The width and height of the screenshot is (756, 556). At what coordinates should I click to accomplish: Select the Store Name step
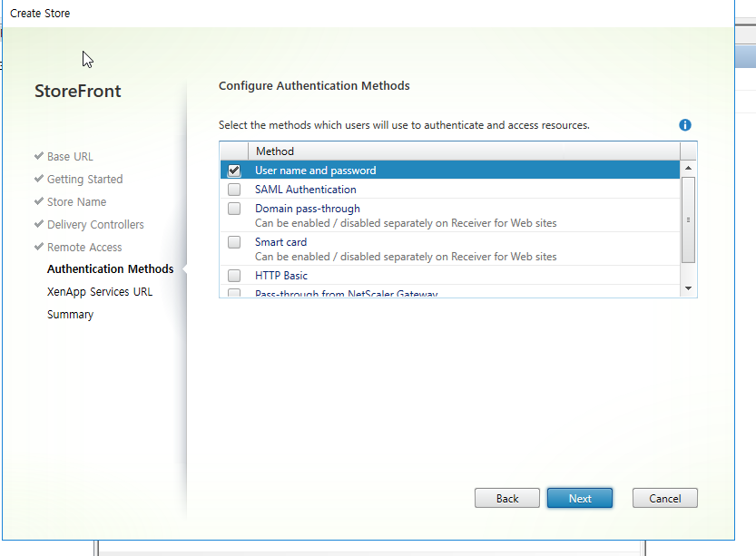coord(76,202)
